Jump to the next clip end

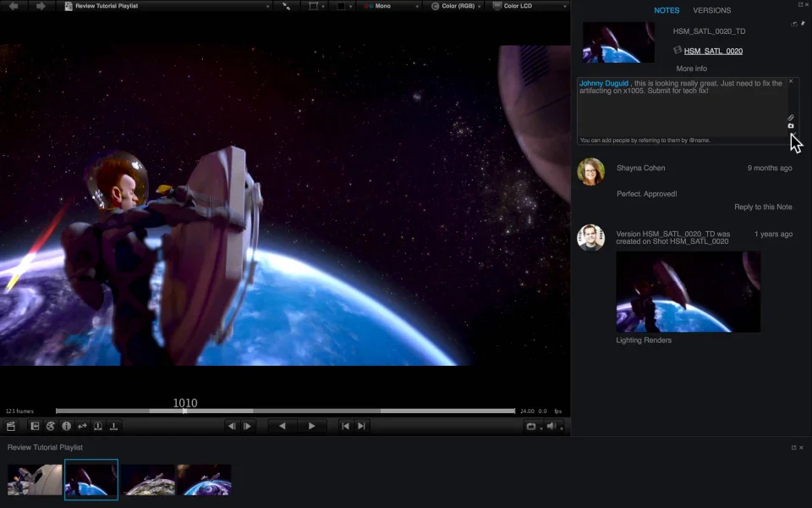361,426
